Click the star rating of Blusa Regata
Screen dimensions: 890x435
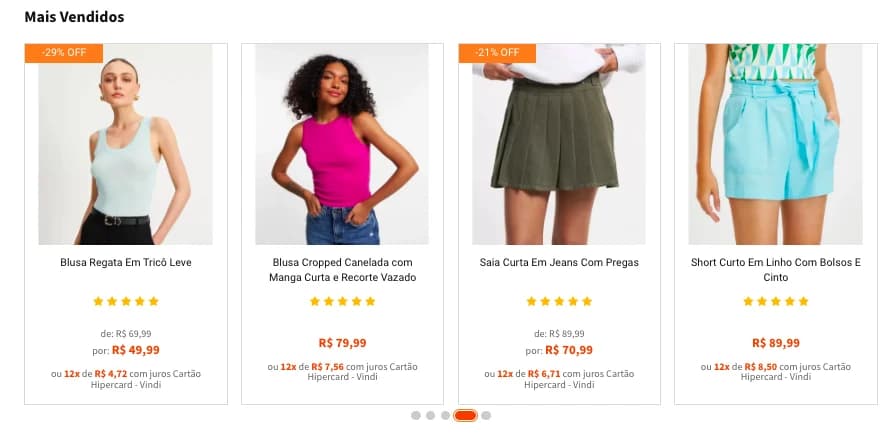coord(126,302)
